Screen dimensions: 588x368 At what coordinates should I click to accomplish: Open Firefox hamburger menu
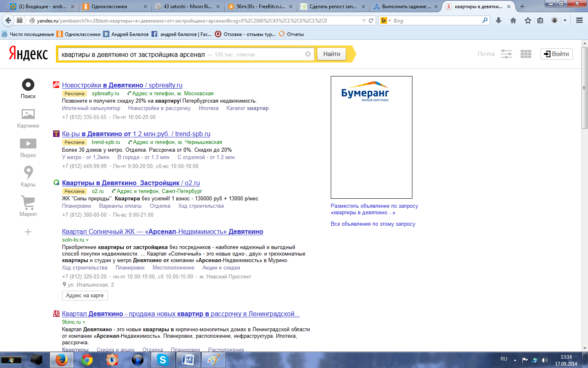(x=579, y=20)
